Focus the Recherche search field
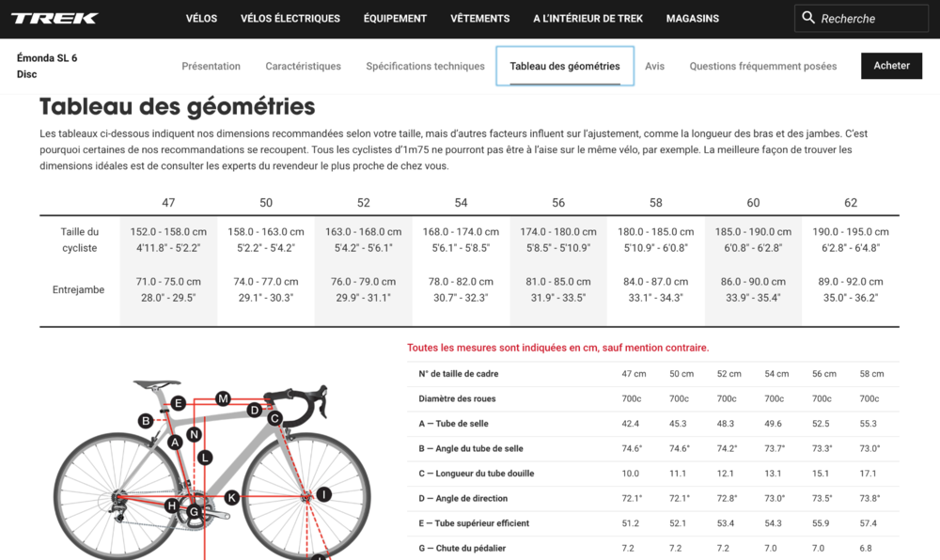The width and height of the screenshot is (940, 560). (869, 19)
